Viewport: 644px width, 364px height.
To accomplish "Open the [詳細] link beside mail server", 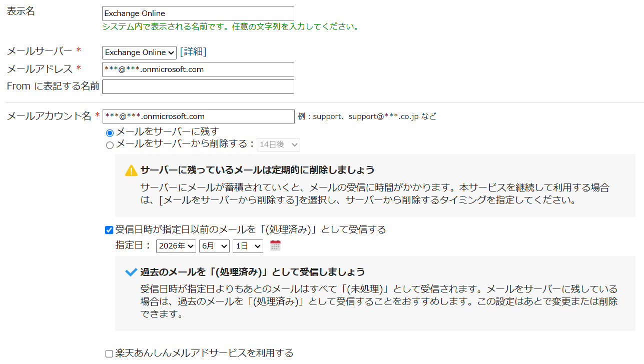I will [193, 52].
